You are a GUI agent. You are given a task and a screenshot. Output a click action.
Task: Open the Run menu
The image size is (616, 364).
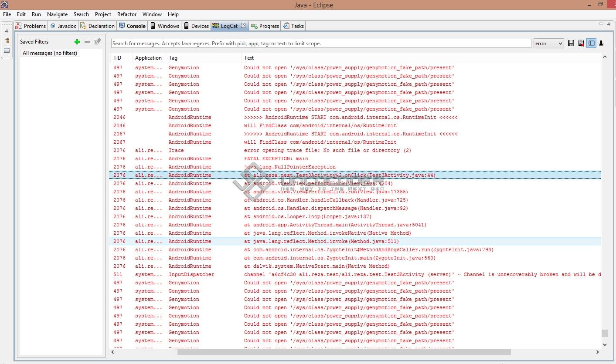pyautogui.click(x=36, y=14)
